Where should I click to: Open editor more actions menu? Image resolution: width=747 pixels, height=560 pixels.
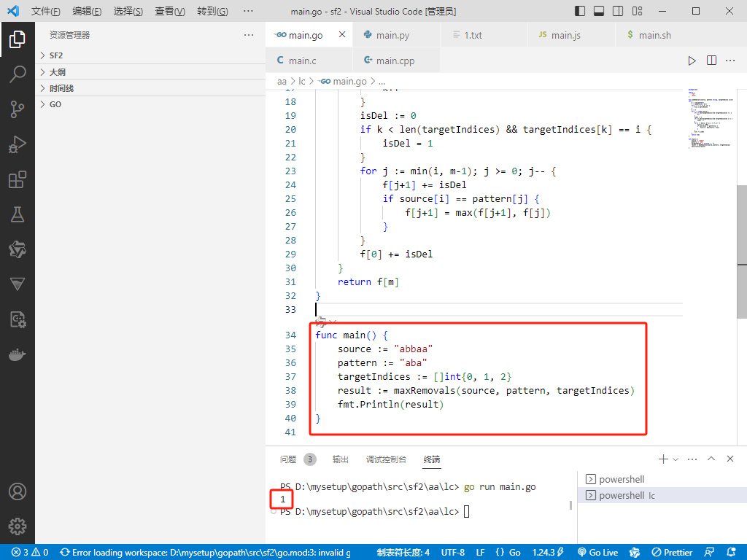click(730, 61)
